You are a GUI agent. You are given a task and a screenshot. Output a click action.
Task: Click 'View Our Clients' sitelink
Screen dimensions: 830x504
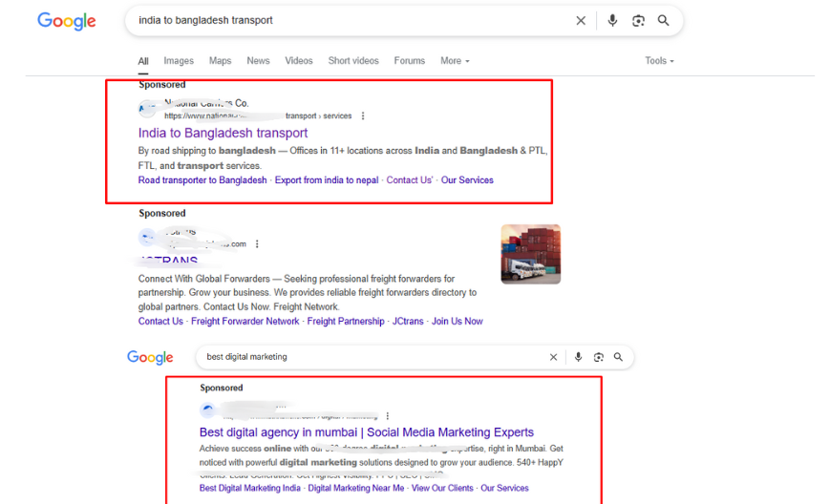click(x=442, y=488)
